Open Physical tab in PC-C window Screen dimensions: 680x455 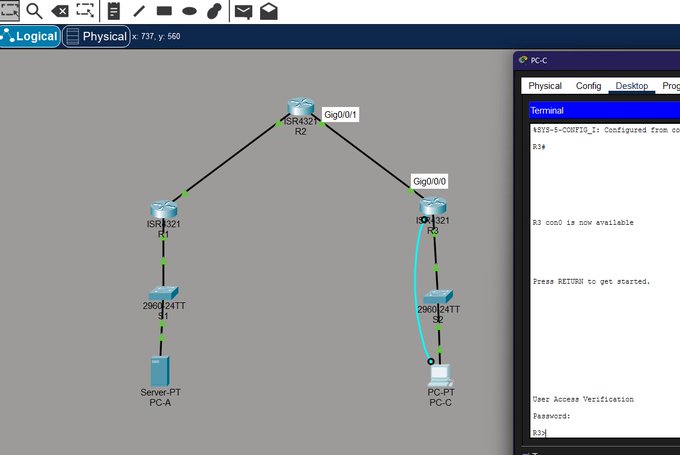tap(545, 86)
